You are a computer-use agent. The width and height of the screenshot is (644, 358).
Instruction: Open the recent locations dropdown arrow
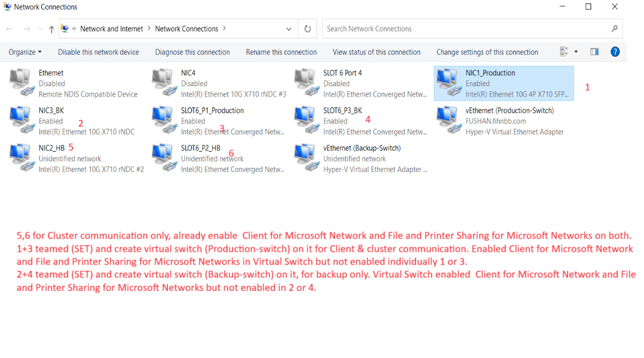(x=40, y=29)
